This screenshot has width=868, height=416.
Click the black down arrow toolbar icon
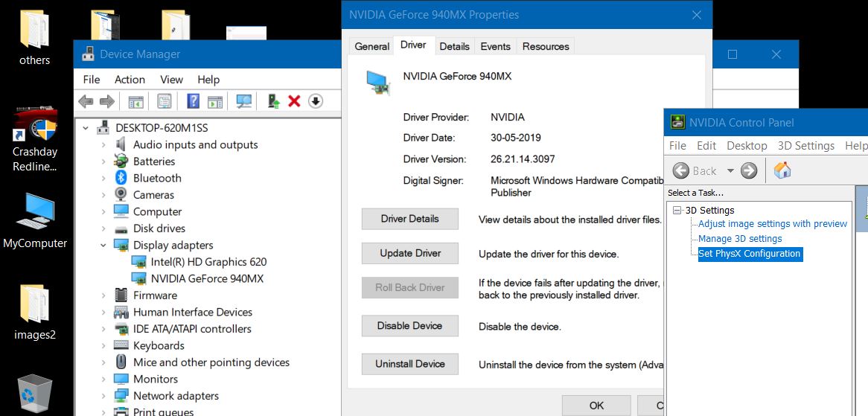click(x=316, y=101)
